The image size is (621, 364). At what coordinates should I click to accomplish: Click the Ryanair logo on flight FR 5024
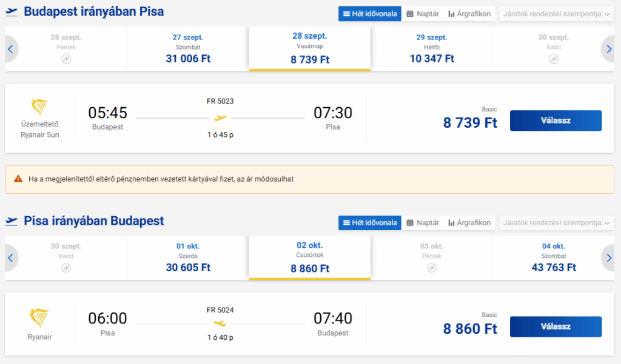[39, 318]
